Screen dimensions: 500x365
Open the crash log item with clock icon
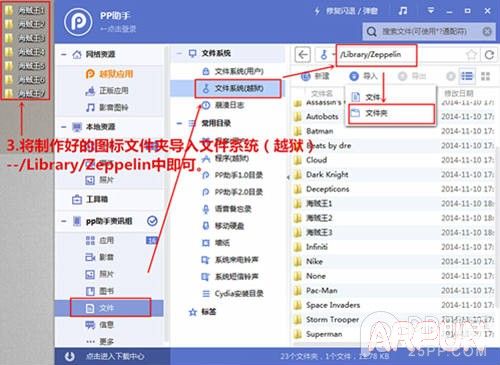[x=223, y=105]
